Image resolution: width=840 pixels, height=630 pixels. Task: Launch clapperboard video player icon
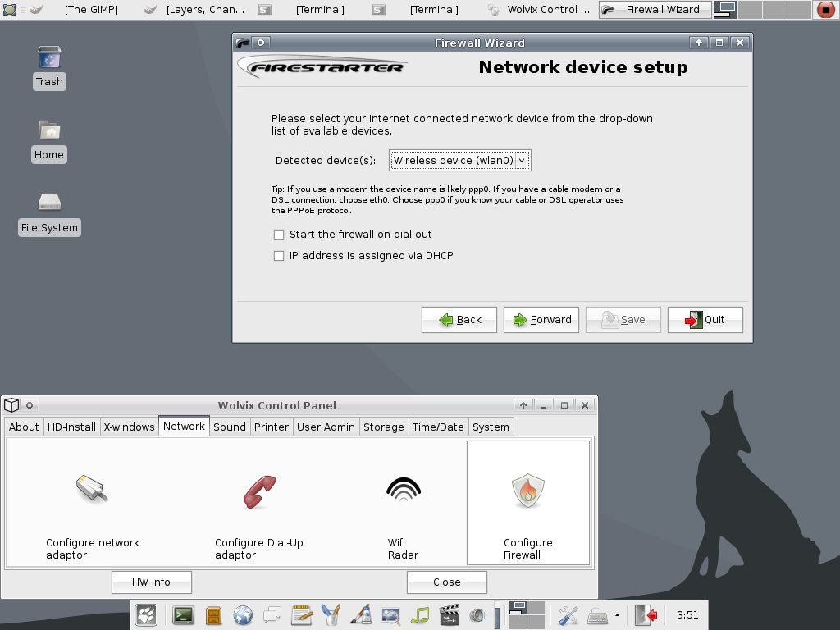pos(449,615)
